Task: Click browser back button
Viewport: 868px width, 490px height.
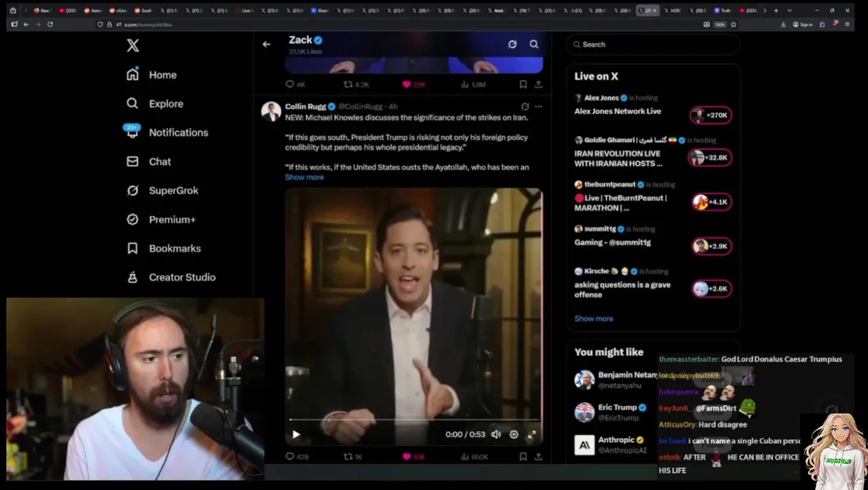Action: tap(26, 24)
